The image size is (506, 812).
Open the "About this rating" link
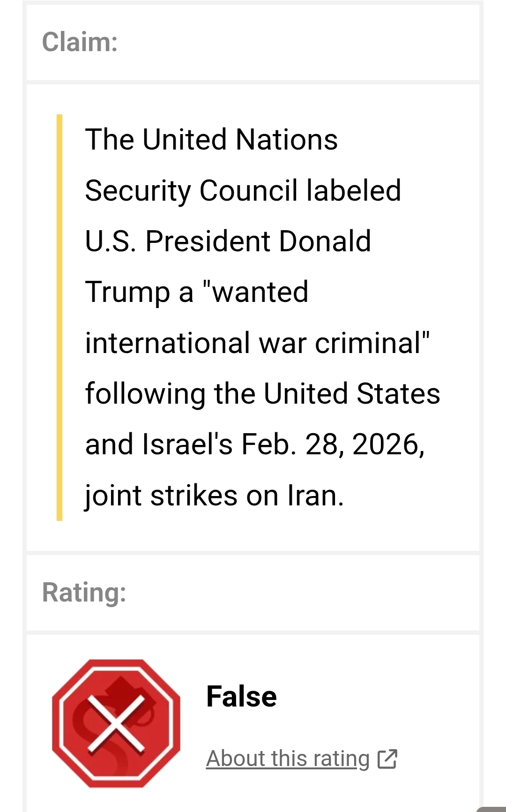288,759
